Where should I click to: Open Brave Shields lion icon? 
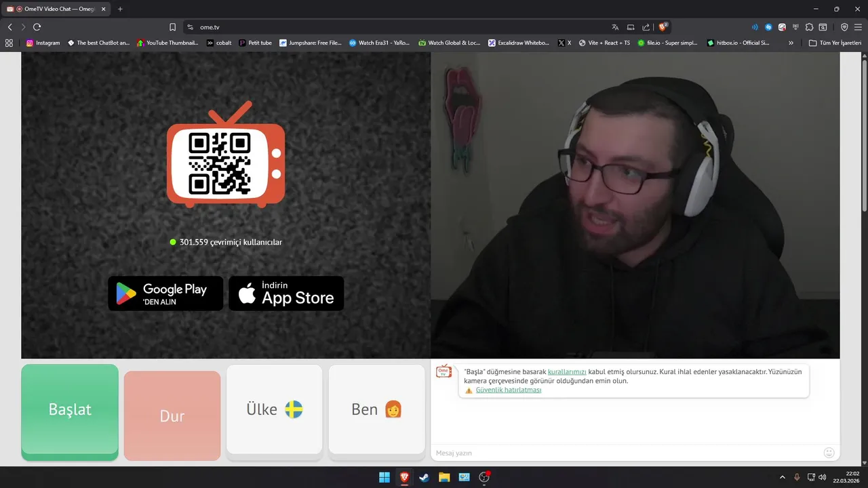[663, 27]
